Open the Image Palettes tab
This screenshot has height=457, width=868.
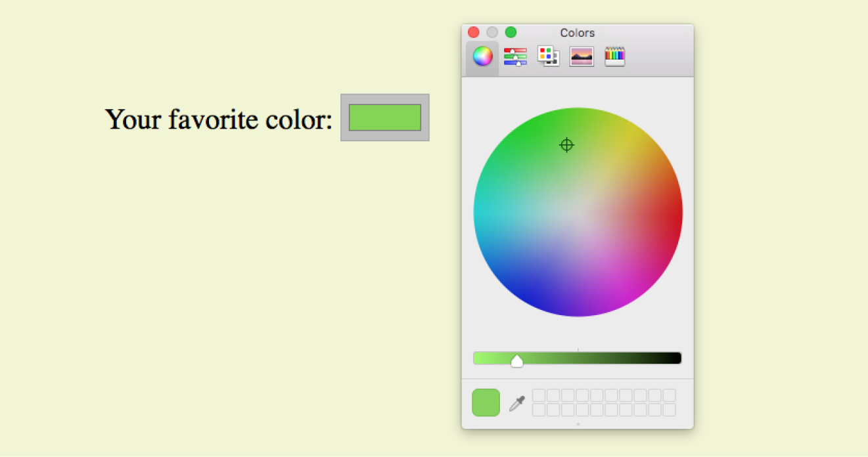582,57
